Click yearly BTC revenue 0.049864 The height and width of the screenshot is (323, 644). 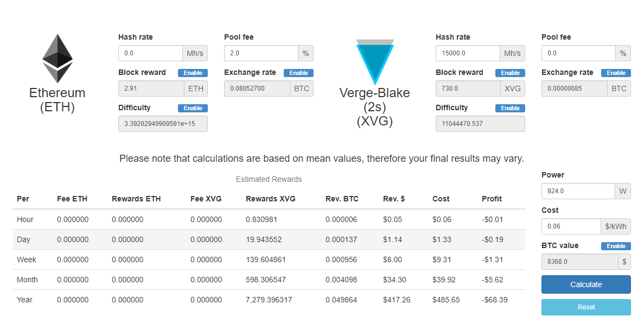tap(341, 300)
